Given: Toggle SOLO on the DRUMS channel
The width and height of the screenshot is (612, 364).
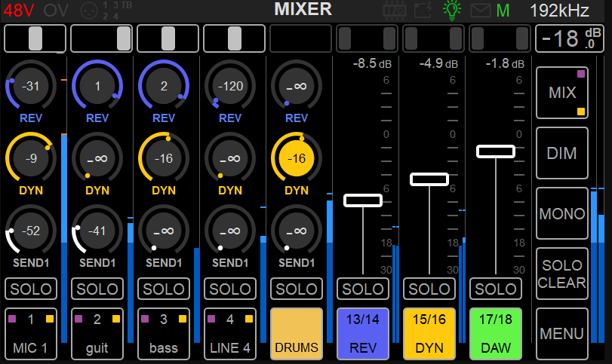Looking at the screenshot, I should click(x=297, y=289).
